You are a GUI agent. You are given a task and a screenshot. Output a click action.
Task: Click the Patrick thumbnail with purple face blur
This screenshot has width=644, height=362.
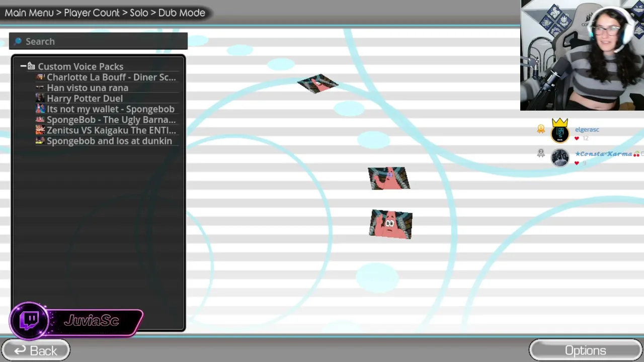(x=389, y=178)
